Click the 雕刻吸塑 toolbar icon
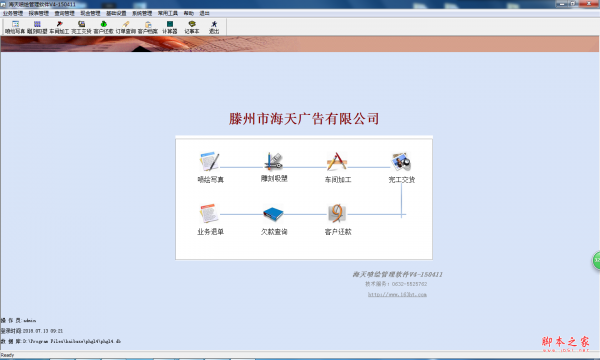 pyautogui.click(x=37, y=27)
